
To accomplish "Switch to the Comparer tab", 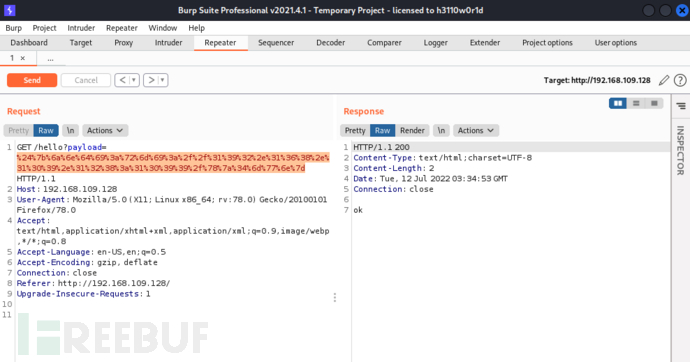I will pos(384,43).
